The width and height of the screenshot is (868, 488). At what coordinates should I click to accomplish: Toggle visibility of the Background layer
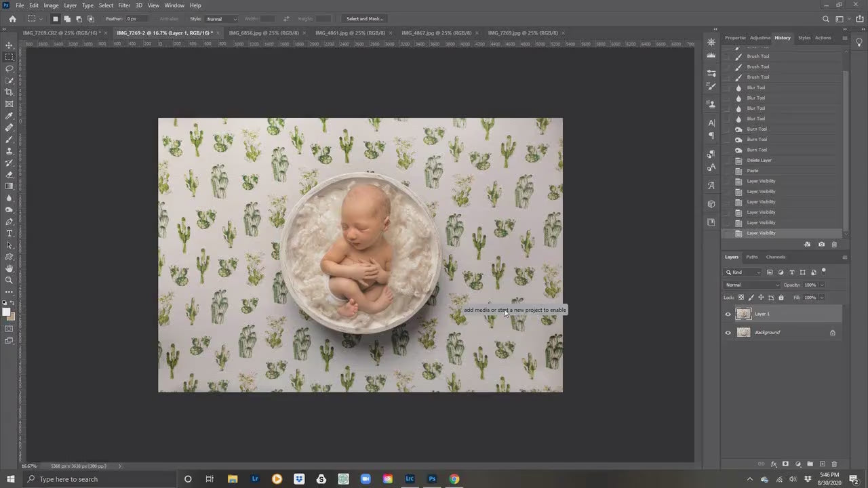click(728, 332)
